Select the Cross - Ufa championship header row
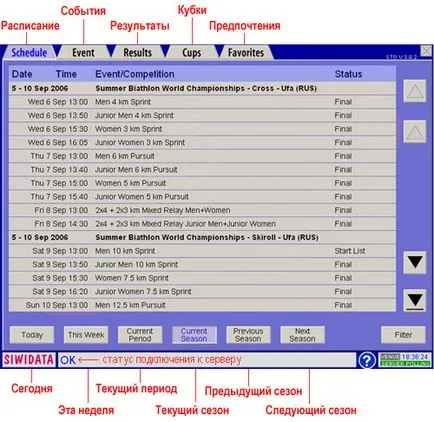The image size is (434, 422). coord(202,88)
